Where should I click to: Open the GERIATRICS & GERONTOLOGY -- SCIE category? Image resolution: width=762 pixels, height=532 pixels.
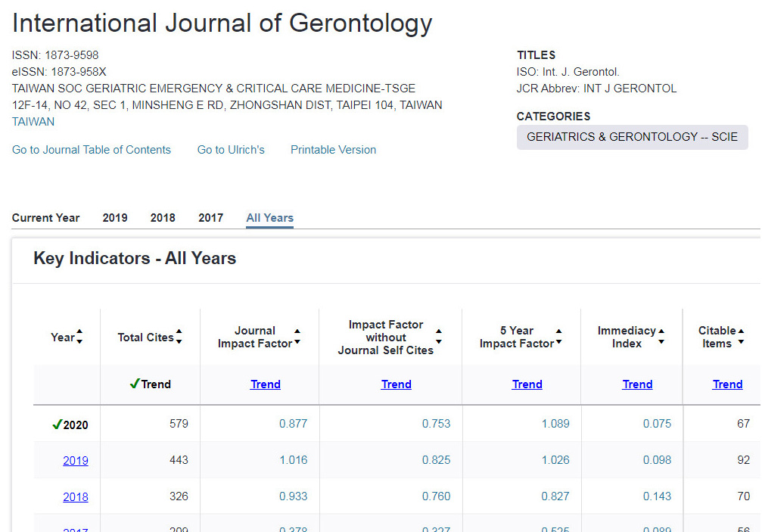(633, 137)
